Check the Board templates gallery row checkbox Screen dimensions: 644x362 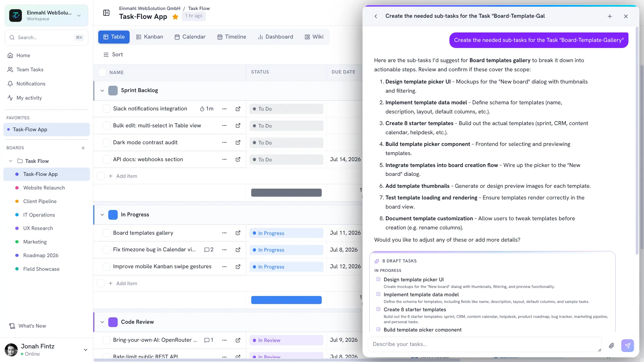[x=107, y=233]
